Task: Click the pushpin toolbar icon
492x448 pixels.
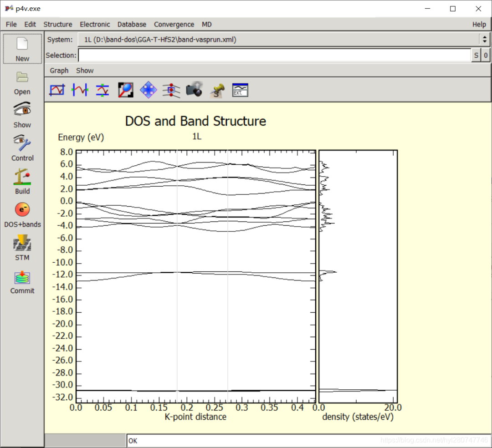Action: point(217,90)
